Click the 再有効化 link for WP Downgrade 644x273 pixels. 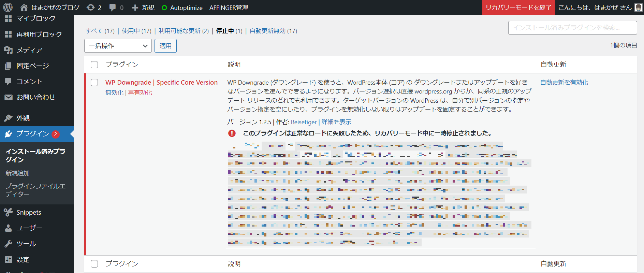click(x=140, y=92)
